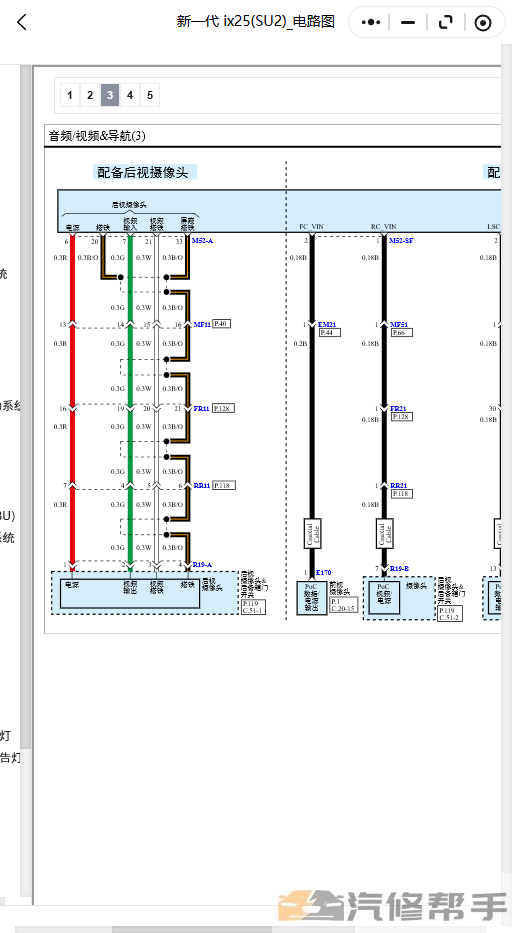Screen dimensions: 512x933
Task: Go back using the arrow icon
Action: [22, 23]
